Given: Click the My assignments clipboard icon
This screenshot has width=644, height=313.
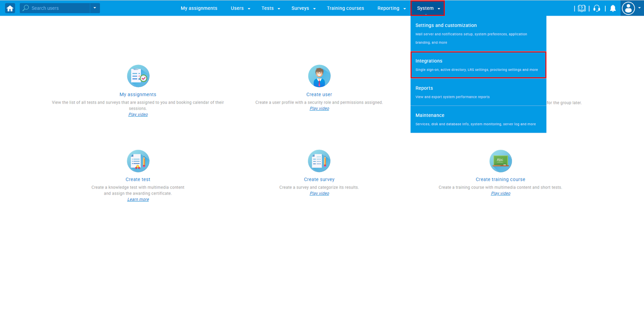Looking at the screenshot, I should click(138, 76).
